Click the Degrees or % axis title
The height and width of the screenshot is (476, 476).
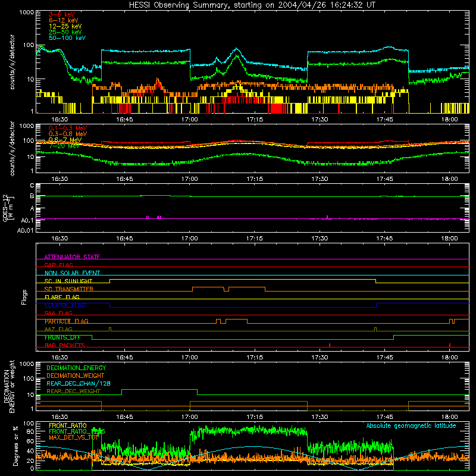click(15, 446)
